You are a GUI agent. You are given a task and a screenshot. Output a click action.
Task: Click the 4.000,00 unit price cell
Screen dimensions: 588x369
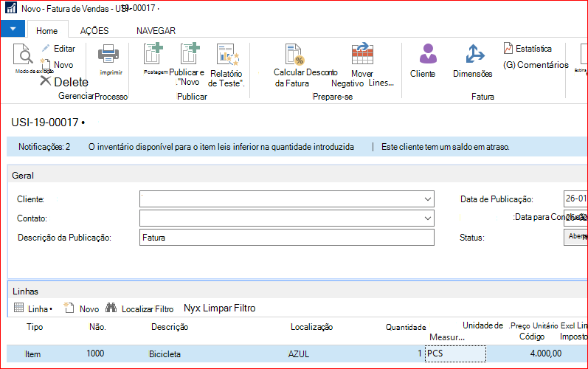pos(546,354)
